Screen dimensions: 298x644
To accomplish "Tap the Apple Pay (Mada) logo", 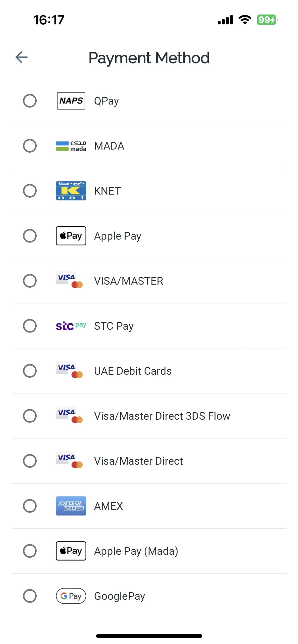I will (71, 551).
